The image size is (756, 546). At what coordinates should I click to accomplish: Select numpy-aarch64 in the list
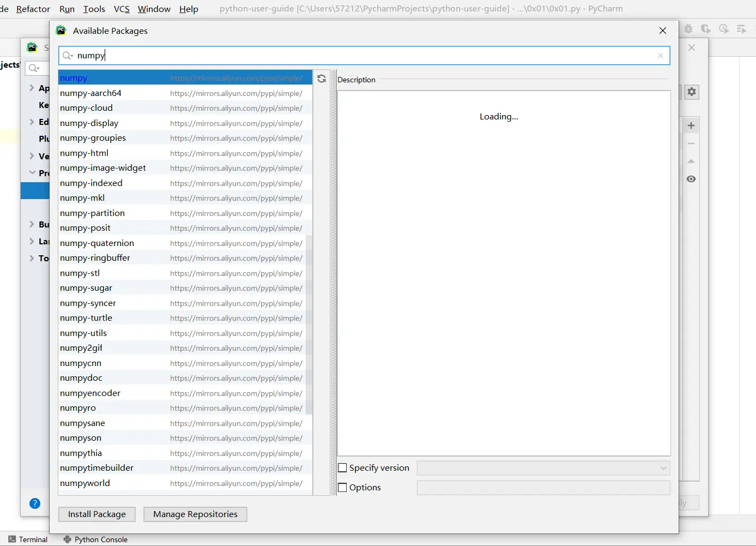[x=185, y=93]
